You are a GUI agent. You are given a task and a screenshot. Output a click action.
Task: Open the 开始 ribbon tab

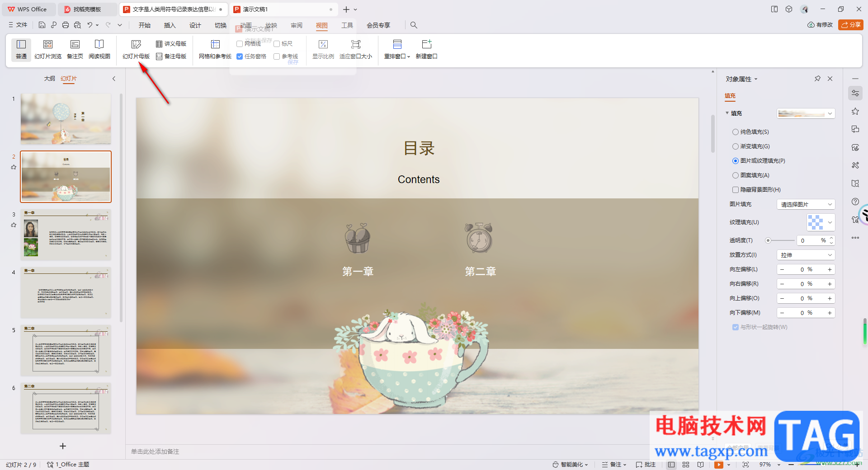[145, 25]
